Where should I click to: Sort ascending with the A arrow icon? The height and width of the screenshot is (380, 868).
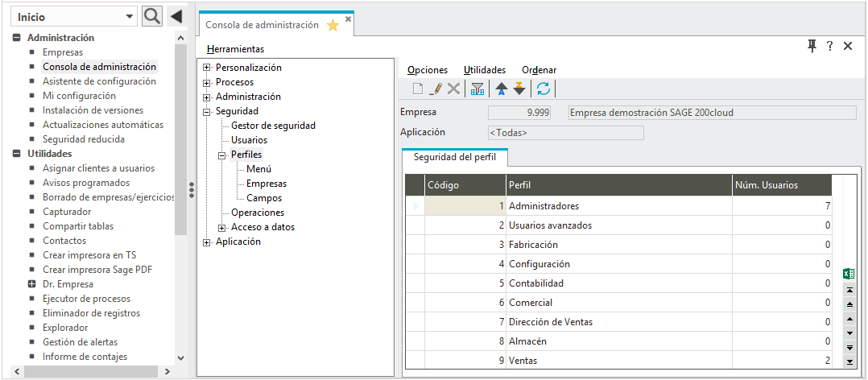pos(502,89)
